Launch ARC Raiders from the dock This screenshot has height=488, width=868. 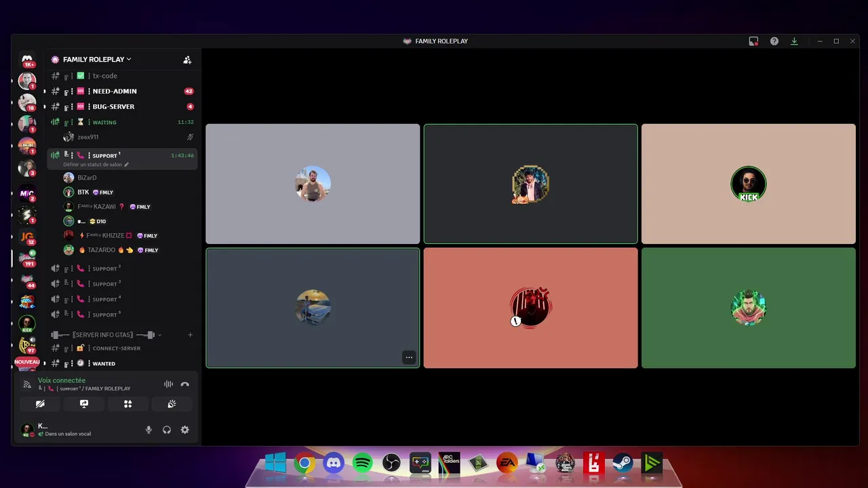(x=450, y=464)
